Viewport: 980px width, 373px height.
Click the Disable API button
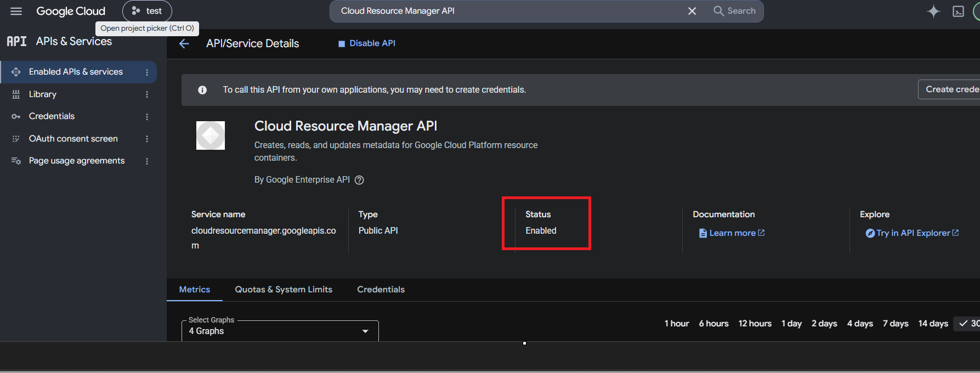(x=366, y=43)
